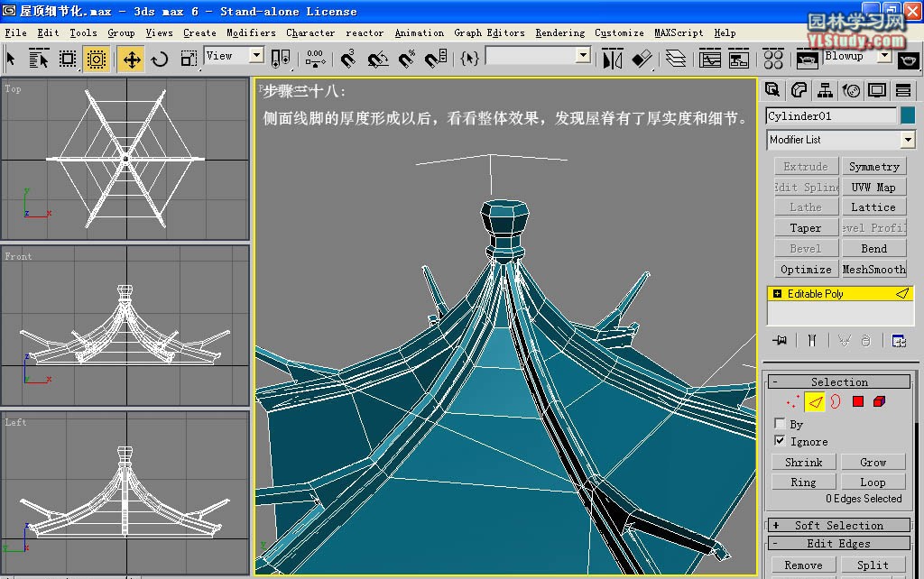The height and width of the screenshot is (579, 924).
Task: Switch to the Hierarchy command panel icon
Action: pyautogui.click(x=825, y=90)
